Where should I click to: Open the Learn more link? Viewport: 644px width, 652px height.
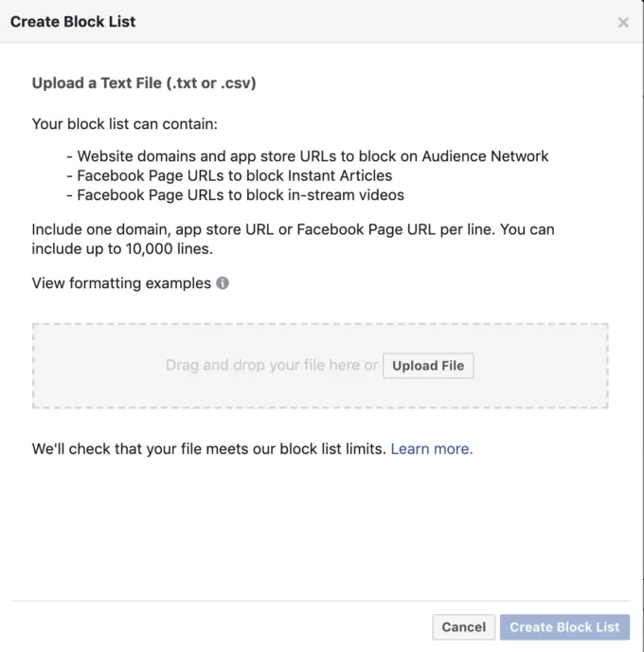[x=431, y=449]
